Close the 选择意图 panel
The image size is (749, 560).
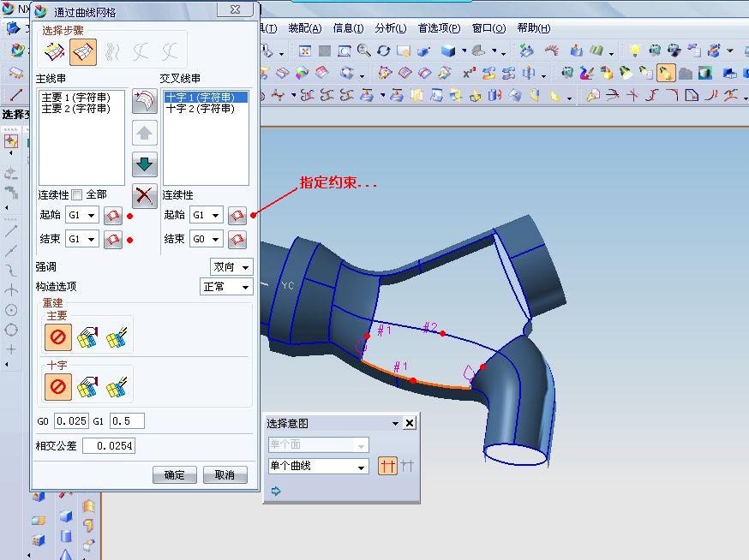click(410, 423)
